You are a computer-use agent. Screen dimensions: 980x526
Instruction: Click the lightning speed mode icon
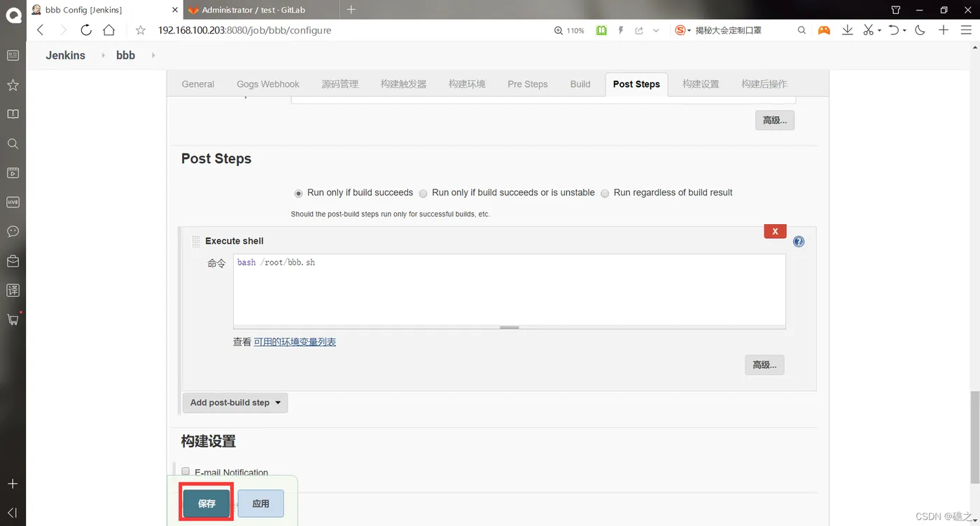tap(621, 30)
